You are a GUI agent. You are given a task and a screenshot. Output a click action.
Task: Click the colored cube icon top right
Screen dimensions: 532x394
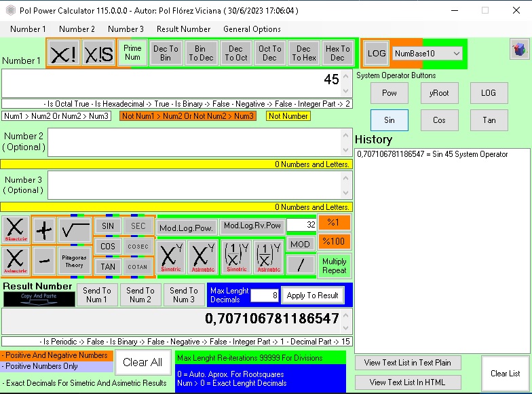519,50
